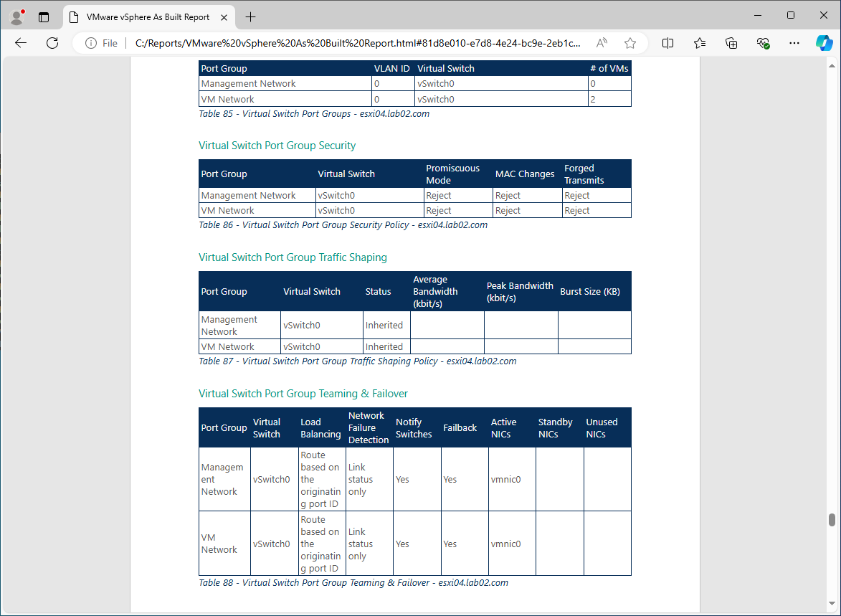Click the Load Balancing header
Screen dimensions: 841x616
(320, 427)
